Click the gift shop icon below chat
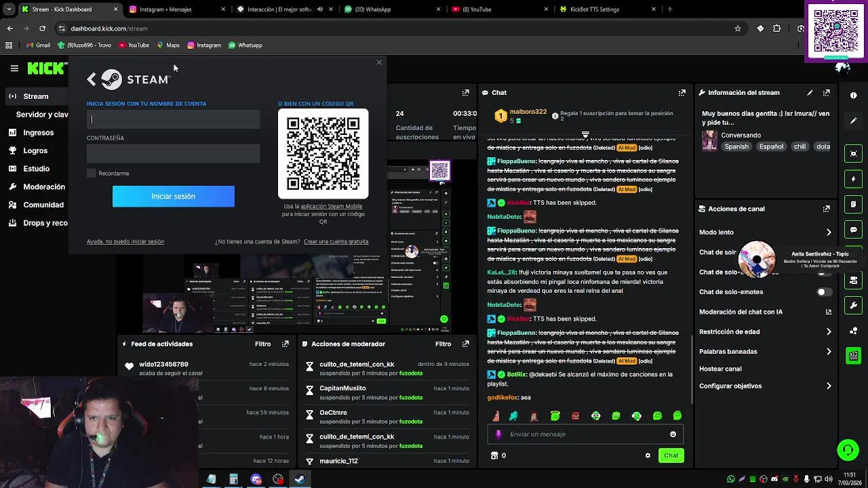Screen dimensions: 868x488 (494, 455)
